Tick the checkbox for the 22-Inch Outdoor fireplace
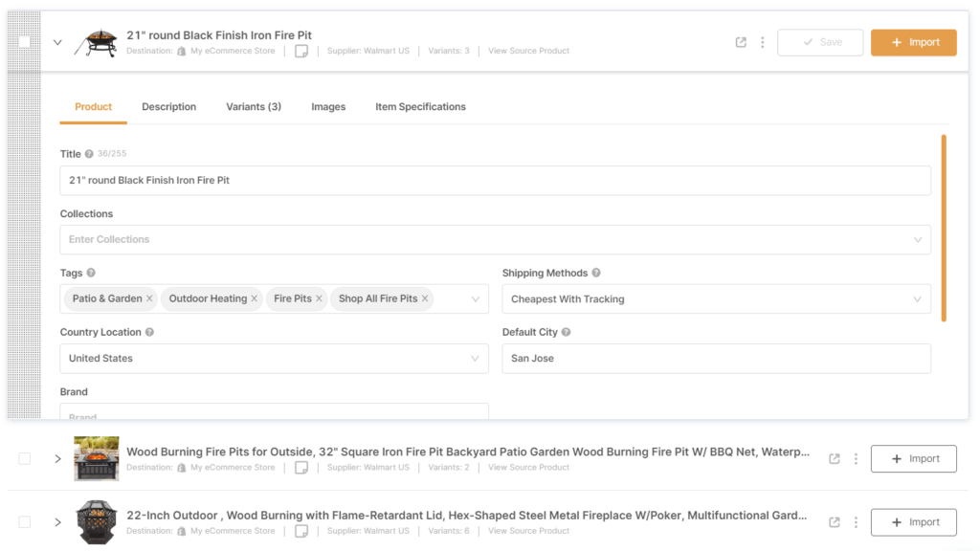Viewport: 980px width, 551px height. (24, 521)
